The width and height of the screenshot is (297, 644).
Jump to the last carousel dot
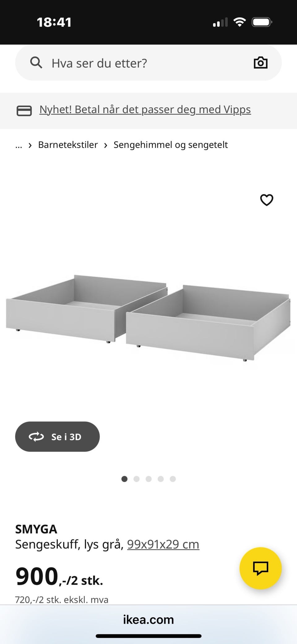tap(173, 479)
